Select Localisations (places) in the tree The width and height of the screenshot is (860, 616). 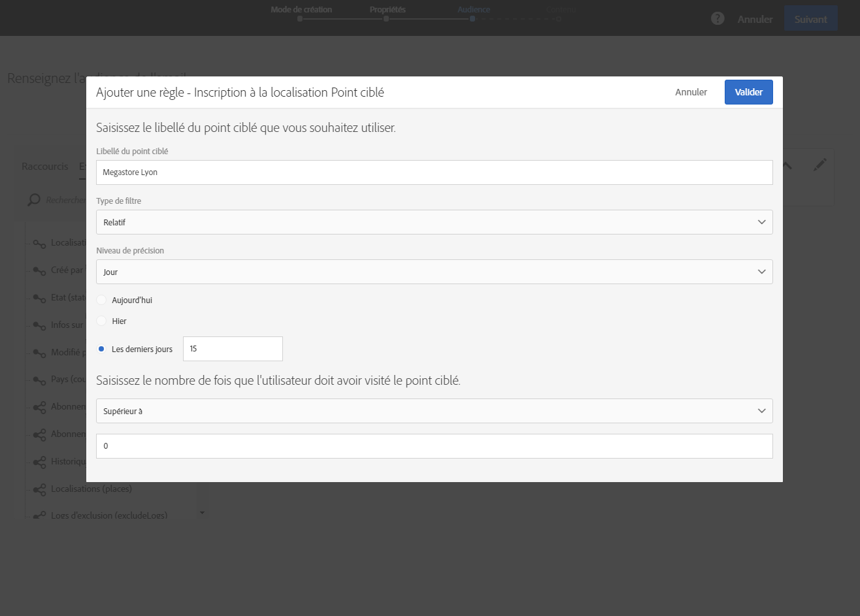tap(91, 489)
